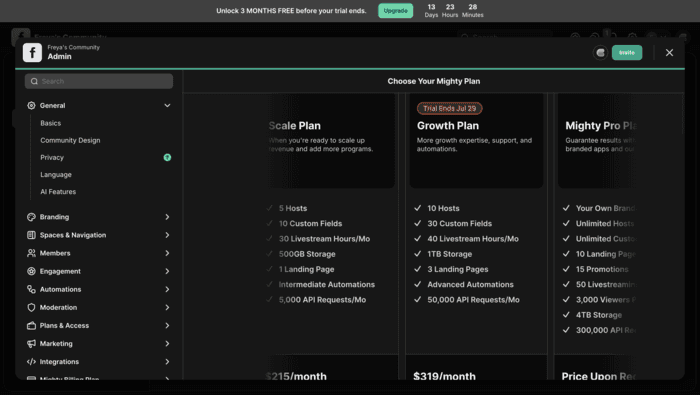Focus the admin Search field
700x395 pixels.
tap(99, 81)
